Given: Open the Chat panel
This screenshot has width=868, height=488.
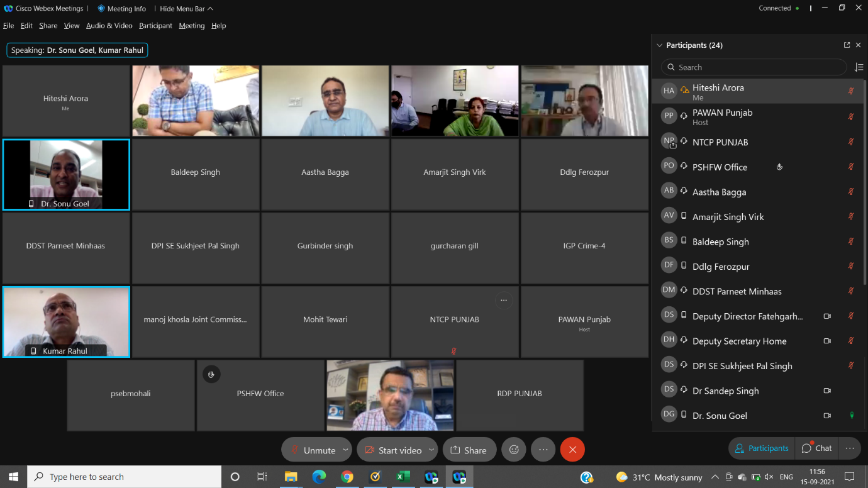Looking at the screenshot, I should point(816,448).
